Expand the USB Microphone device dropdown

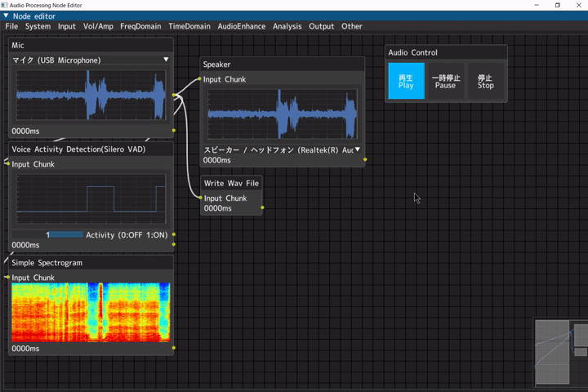(x=91, y=60)
